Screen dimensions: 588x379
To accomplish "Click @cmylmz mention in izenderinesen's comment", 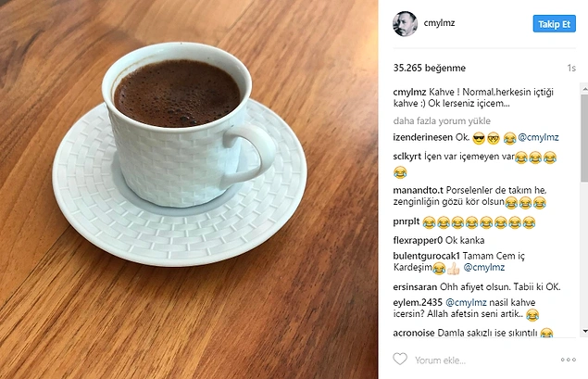I will click(x=538, y=137).
